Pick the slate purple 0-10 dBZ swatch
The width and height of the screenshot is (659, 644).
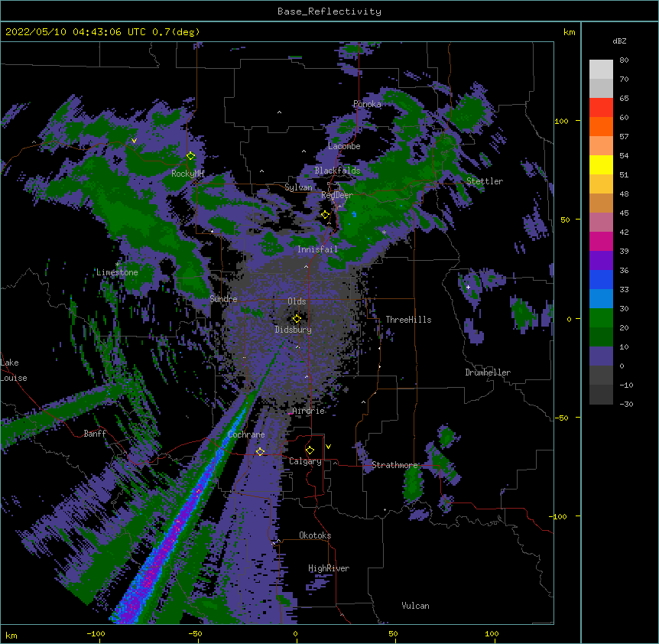601,356
